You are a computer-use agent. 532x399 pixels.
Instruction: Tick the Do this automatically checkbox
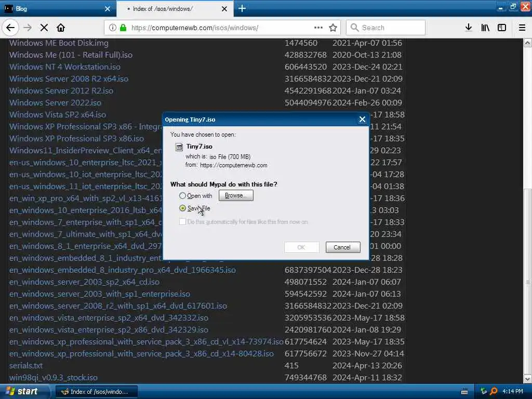tap(182, 221)
